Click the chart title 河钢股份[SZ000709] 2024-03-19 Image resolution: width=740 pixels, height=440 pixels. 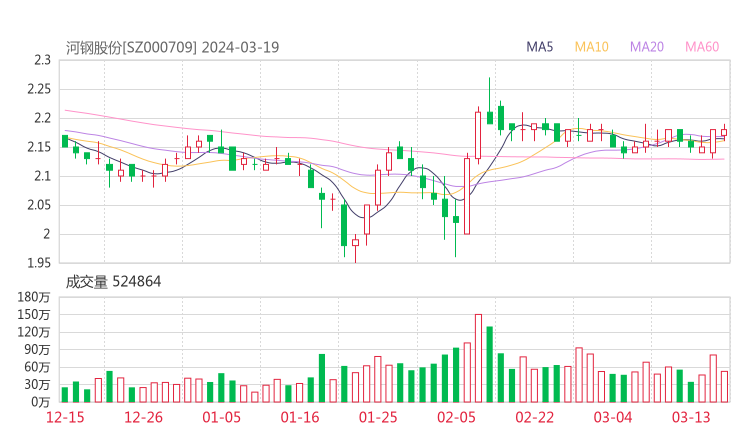click(172, 47)
